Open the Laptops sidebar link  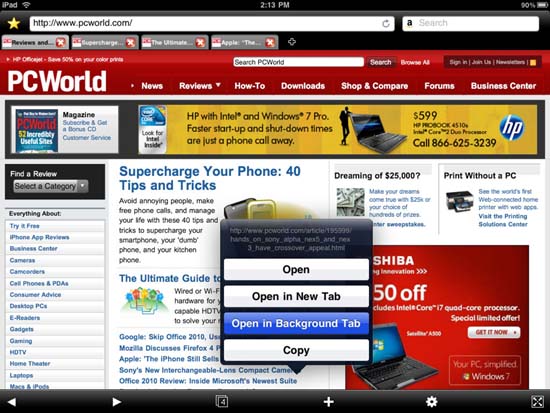point(21,375)
